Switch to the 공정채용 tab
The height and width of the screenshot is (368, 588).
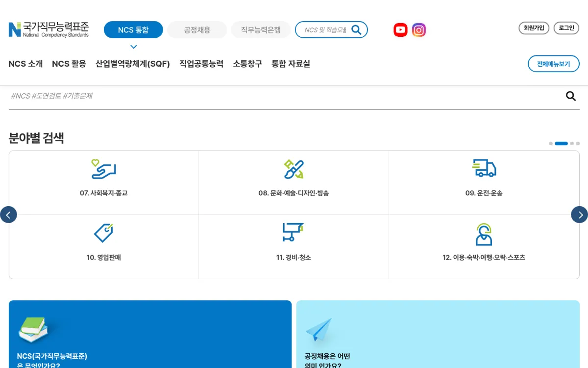tap(197, 30)
